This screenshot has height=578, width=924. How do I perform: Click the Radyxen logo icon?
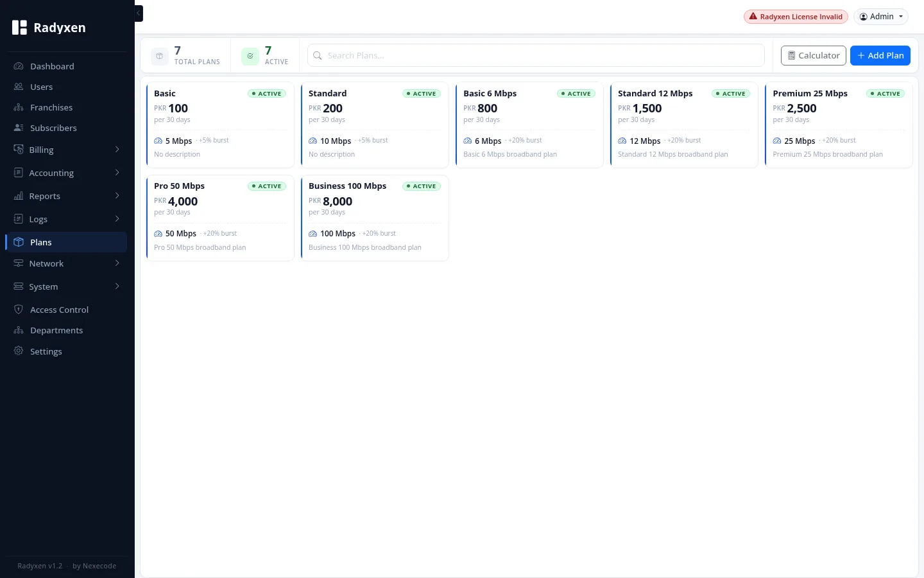click(x=20, y=28)
